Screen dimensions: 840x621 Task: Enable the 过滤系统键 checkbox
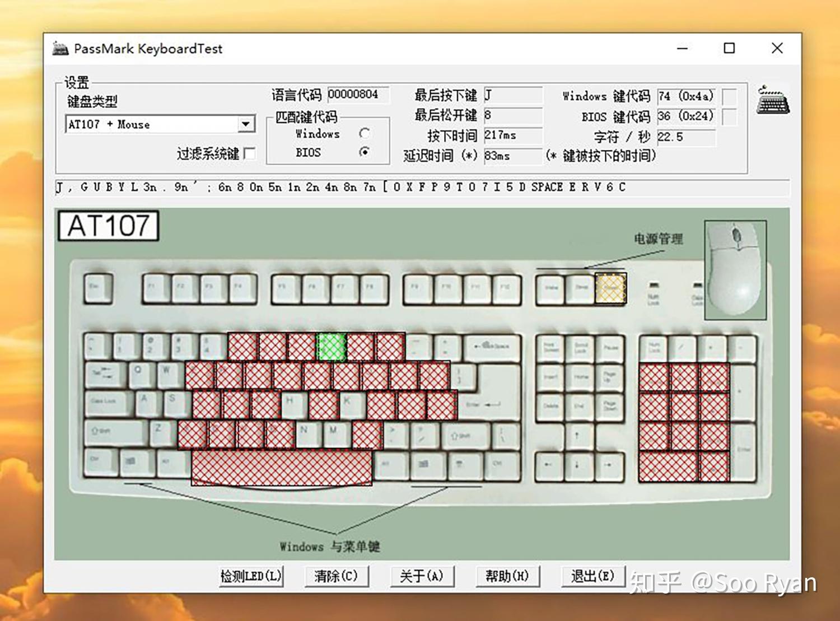[x=250, y=153]
